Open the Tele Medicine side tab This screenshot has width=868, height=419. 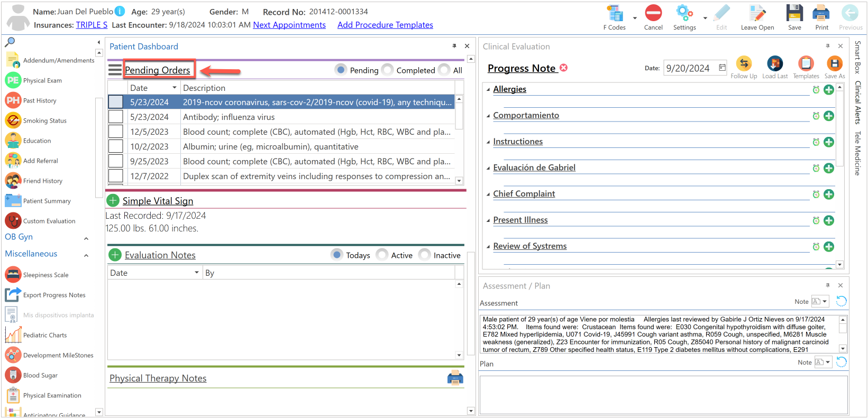[x=857, y=153]
